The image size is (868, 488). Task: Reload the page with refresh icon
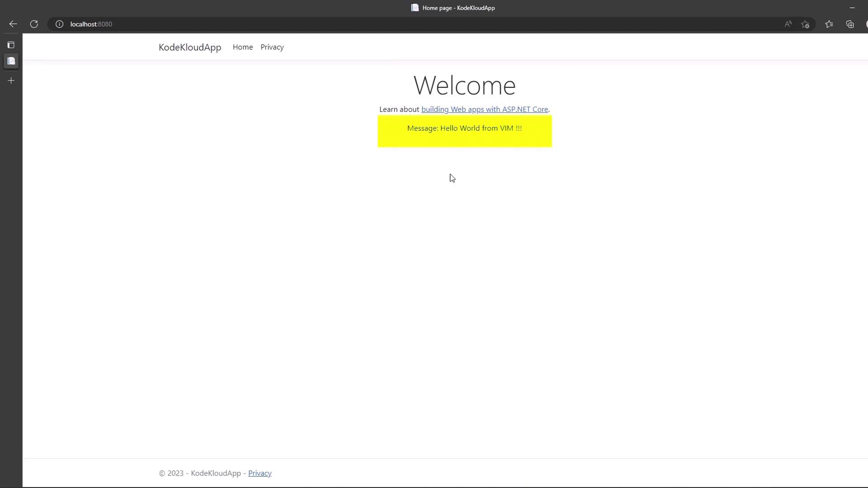click(x=34, y=24)
